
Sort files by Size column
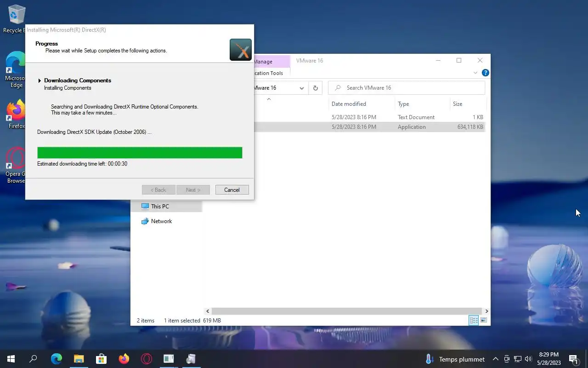click(468, 104)
